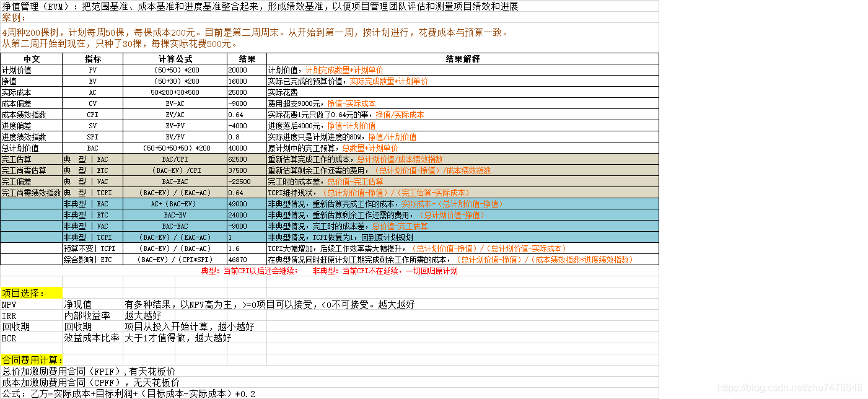
Task: Click the 'AC' indicator cell
Action: (x=93, y=92)
